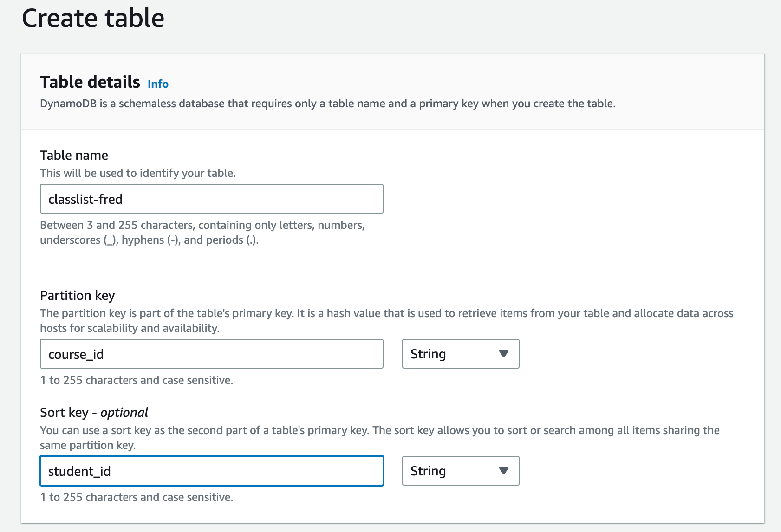Open the Info link beside Table details
Viewport: 781px width, 532px height.
click(158, 84)
